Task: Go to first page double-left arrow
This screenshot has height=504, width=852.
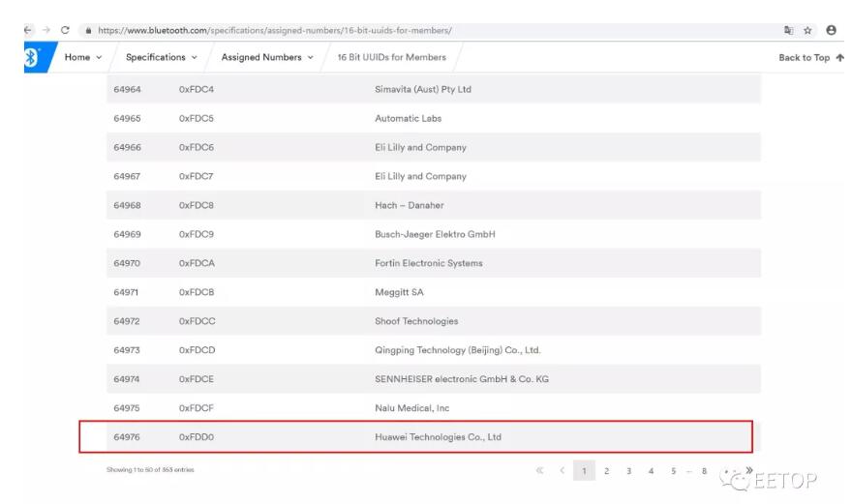Action: (x=539, y=470)
